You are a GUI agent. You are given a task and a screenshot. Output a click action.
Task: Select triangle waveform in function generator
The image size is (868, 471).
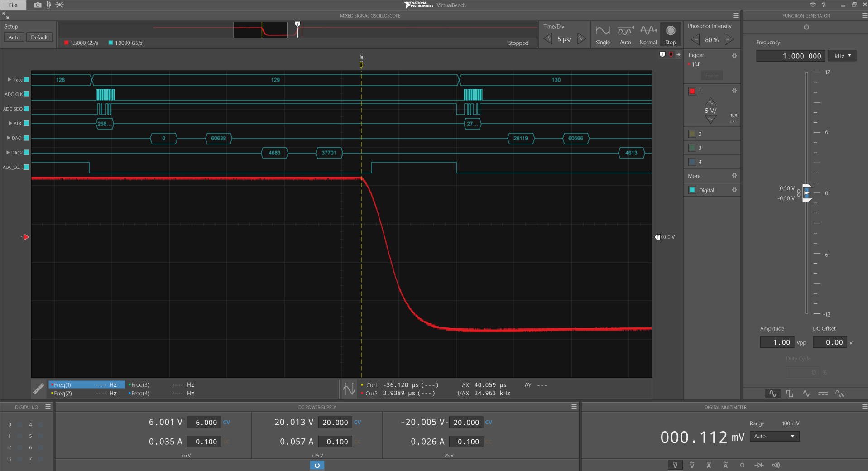806,394
